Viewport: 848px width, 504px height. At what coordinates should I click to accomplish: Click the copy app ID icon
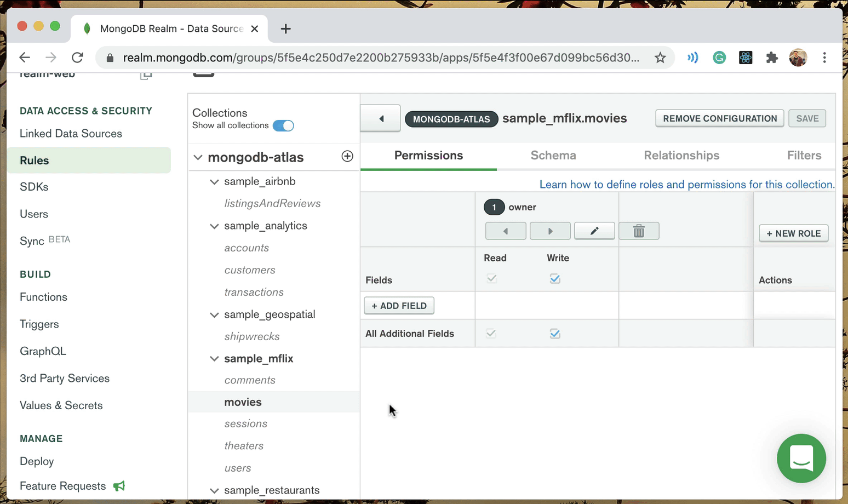tap(146, 75)
